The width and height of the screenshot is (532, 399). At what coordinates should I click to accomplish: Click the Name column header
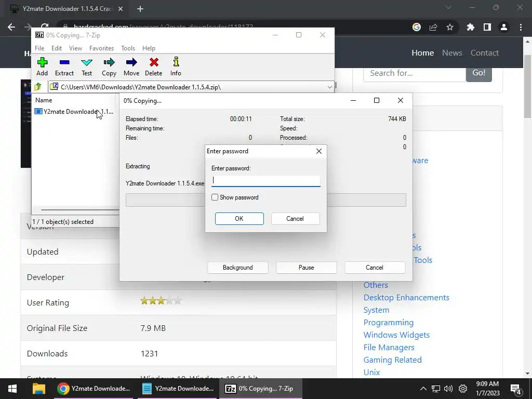[x=44, y=100]
